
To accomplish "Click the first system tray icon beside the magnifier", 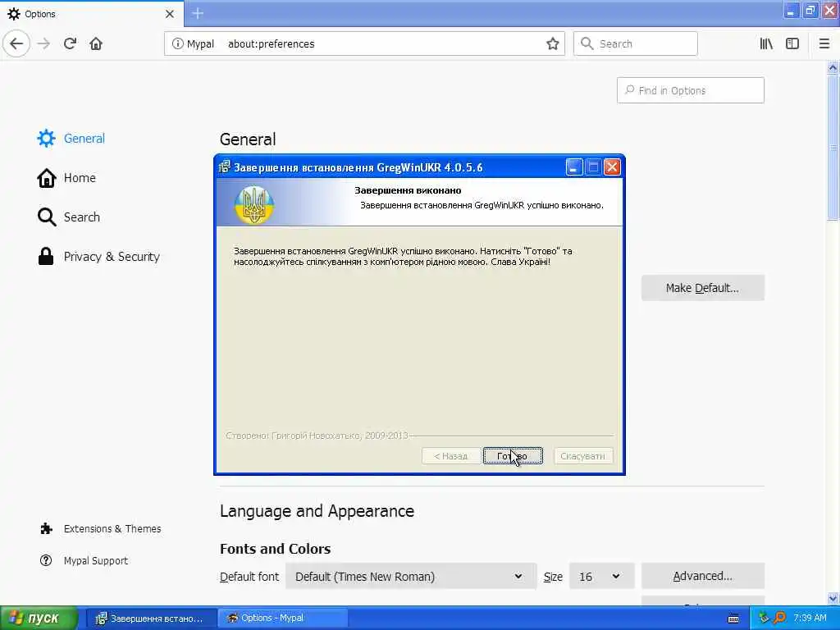I will [764, 619].
